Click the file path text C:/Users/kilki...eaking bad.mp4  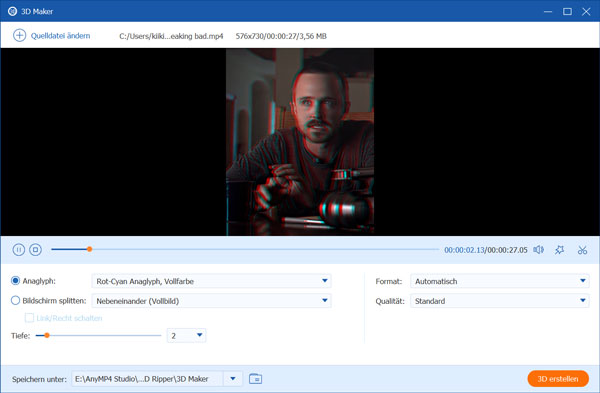coord(171,36)
